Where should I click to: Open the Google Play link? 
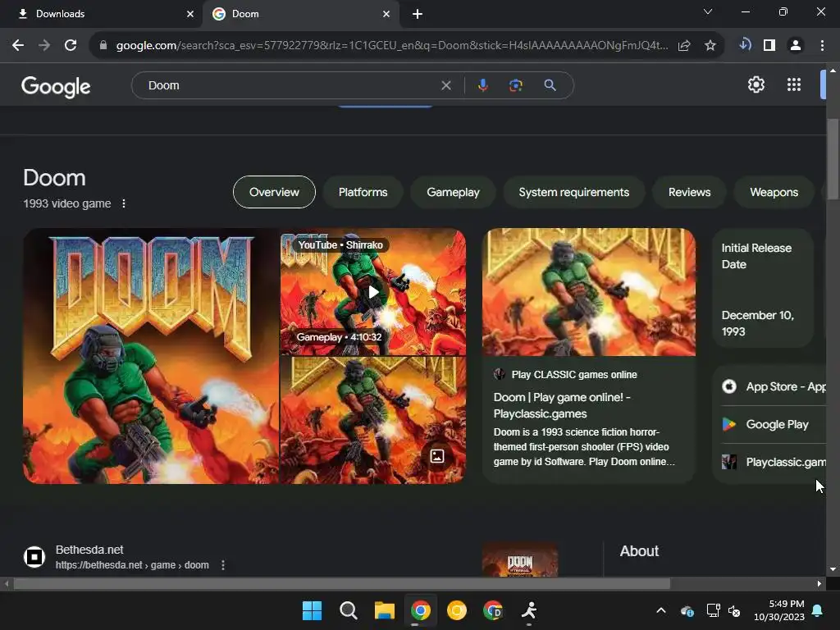(x=774, y=424)
